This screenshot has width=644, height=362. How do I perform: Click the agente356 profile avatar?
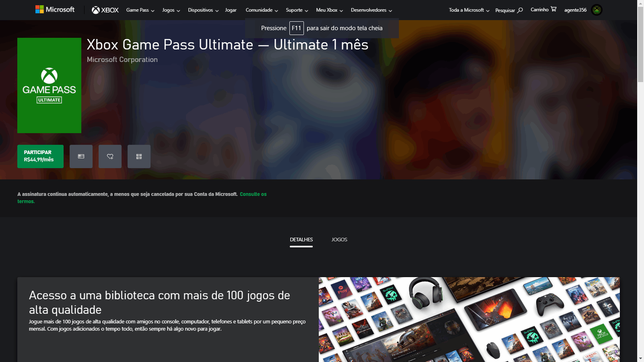[597, 10]
